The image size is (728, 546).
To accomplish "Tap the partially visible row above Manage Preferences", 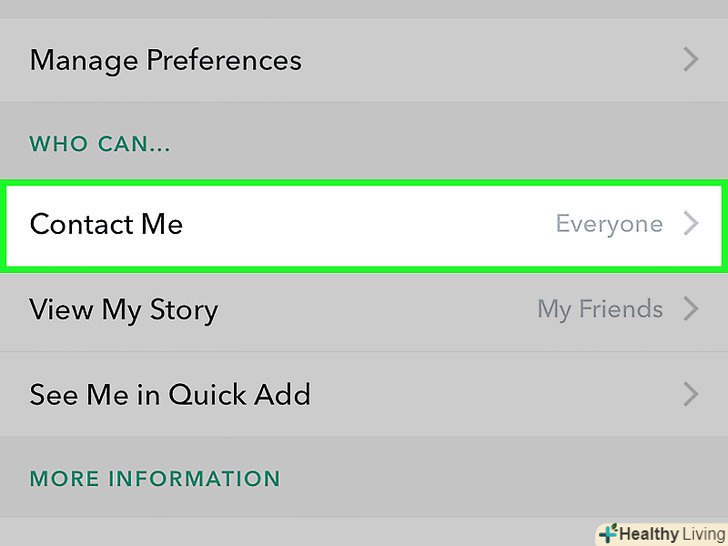I will click(364, 8).
